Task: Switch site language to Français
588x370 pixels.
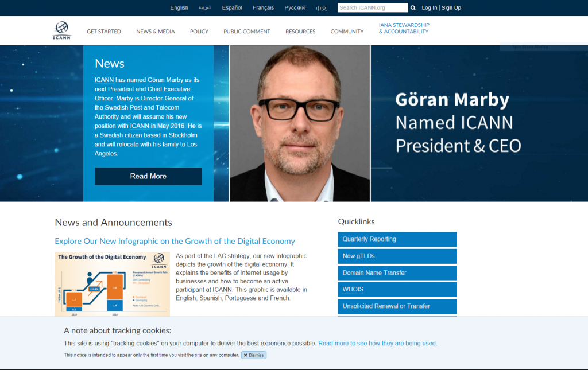Action: pos(263,8)
